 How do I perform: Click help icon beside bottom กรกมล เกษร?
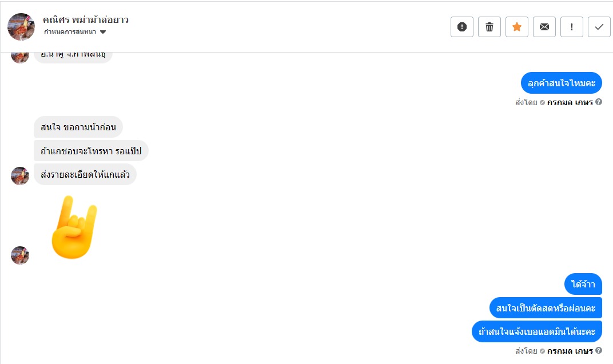click(599, 350)
